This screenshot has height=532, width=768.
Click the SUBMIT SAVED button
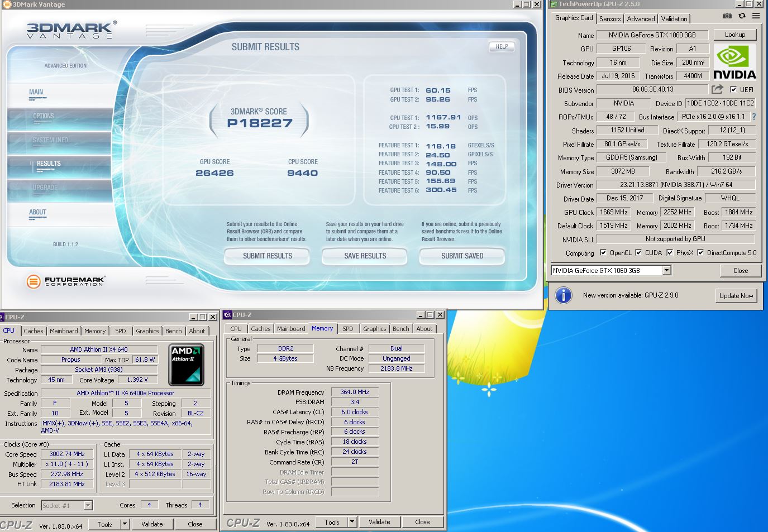pyautogui.click(x=462, y=256)
